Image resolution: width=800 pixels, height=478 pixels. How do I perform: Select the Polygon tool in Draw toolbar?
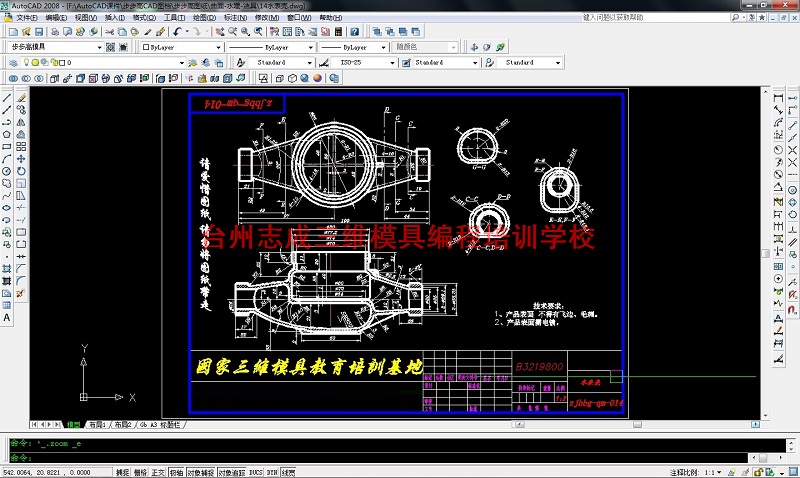pos(7,134)
